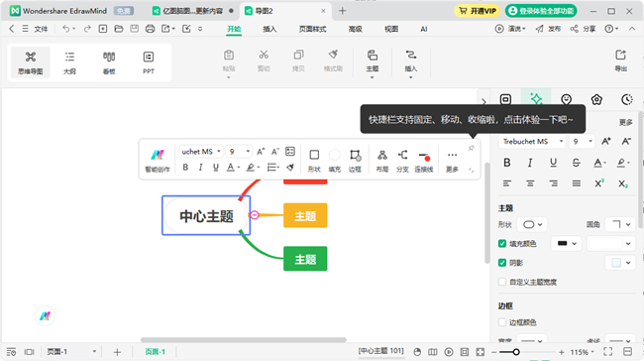Click the print icon in quick bar

(x=150, y=29)
